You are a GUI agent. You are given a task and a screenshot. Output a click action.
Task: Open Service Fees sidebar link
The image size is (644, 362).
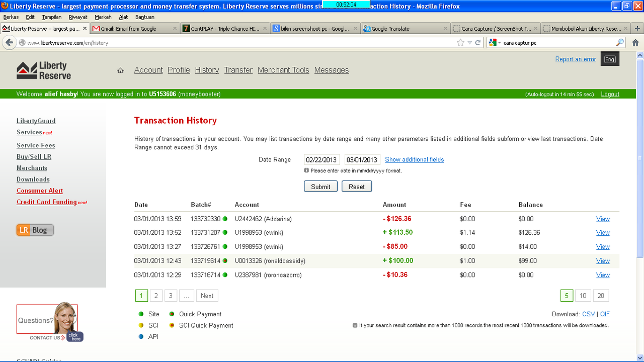[x=36, y=145]
